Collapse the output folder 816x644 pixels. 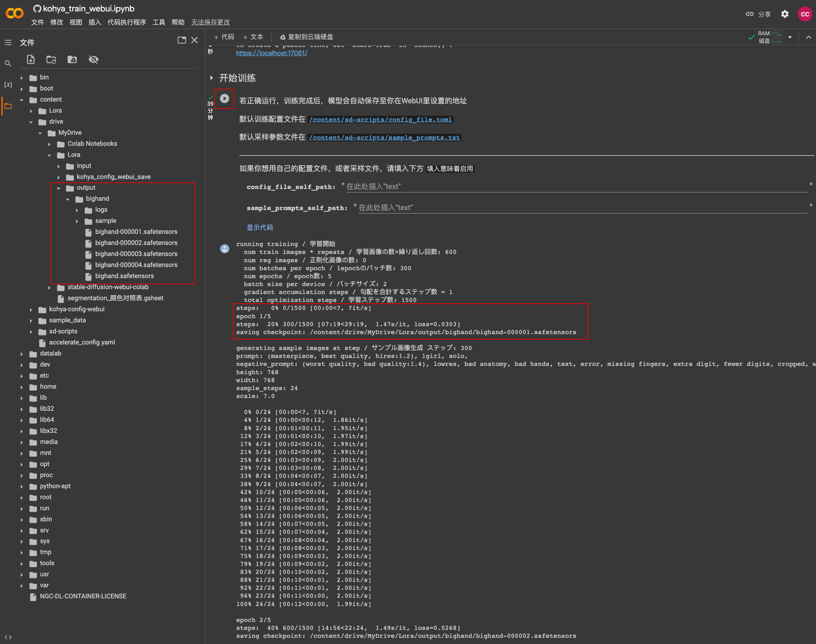[58, 188]
